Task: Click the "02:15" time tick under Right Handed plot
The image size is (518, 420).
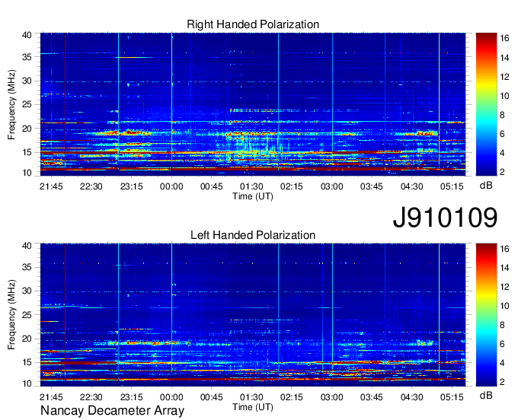Action: coord(292,186)
